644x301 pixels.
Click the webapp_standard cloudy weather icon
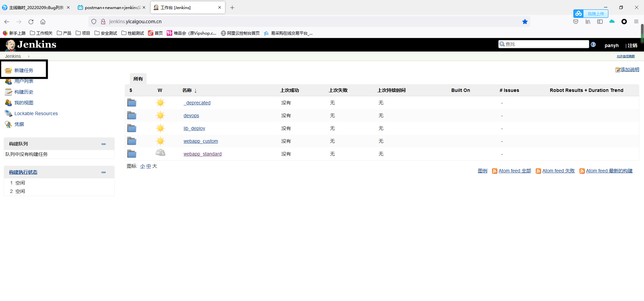(x=160, y=153)
